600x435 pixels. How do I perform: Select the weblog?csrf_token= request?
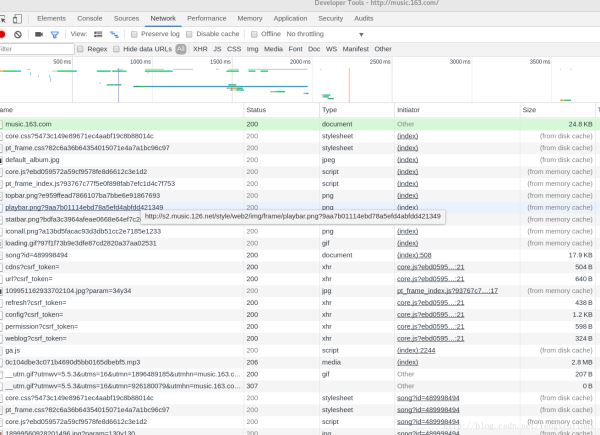(x=298, y=339)
